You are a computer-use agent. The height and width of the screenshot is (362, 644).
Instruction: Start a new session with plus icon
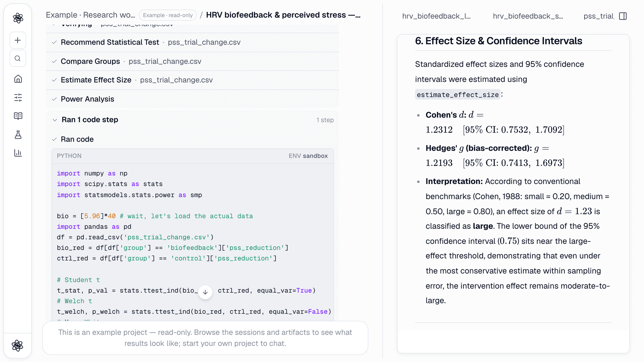pyautogui.click(x=18, y=40)
